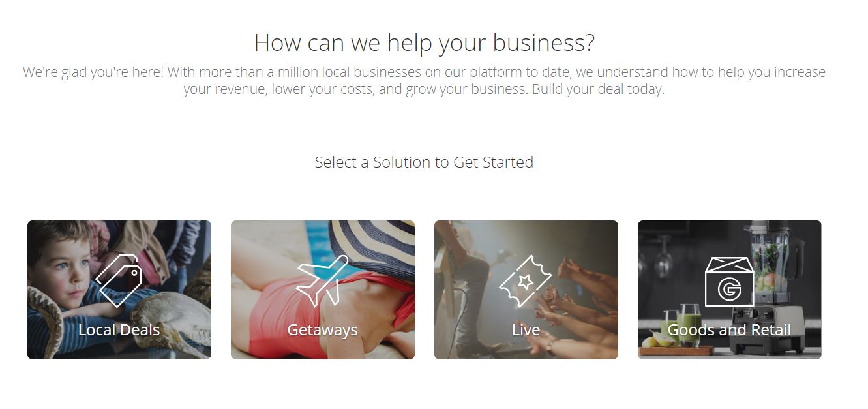The height and width of the screenshot is (409, 868).
Task: Choose the Goods and Retail label text
Action: pyautogui.click(x=729, y=330)
